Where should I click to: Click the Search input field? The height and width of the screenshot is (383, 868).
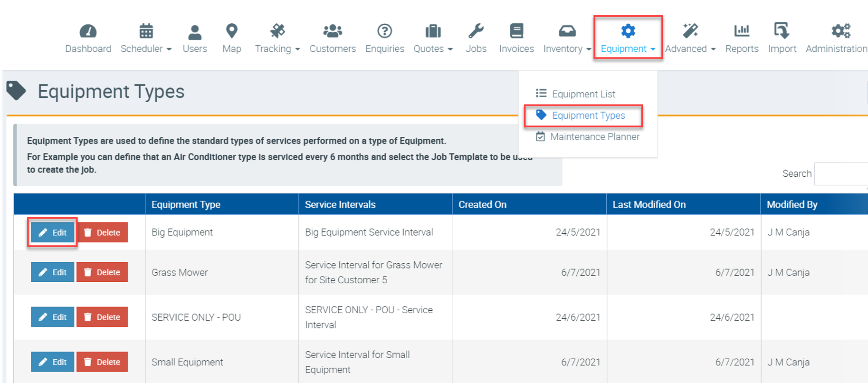[x=841, y=174]
